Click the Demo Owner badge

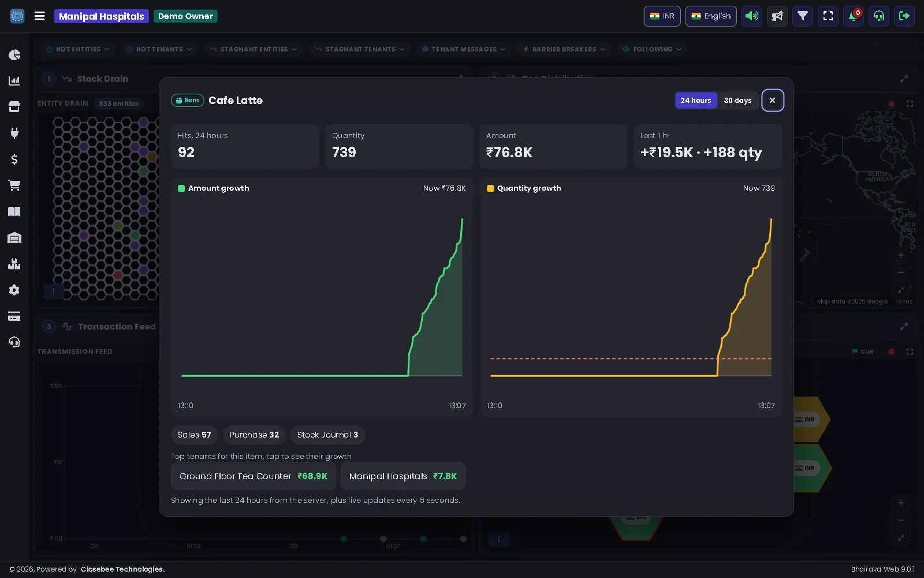pyautogui.click(x=185, y=16)
